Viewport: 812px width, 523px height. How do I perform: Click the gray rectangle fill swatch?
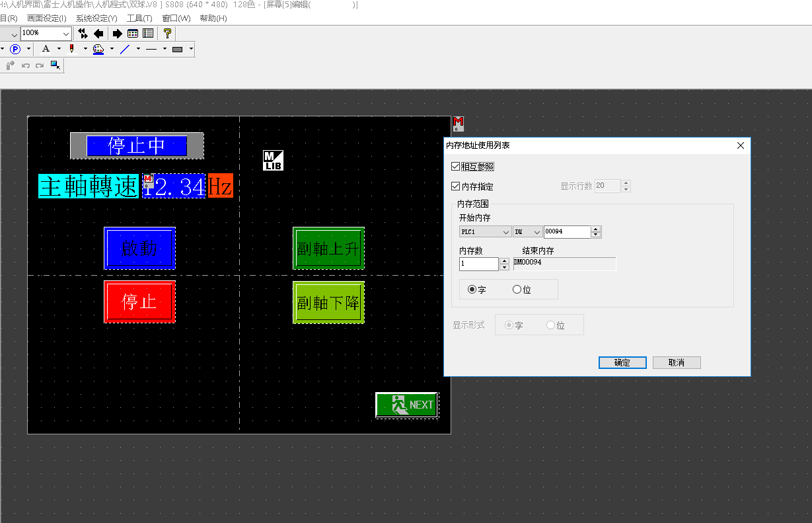tap(177, 49)
